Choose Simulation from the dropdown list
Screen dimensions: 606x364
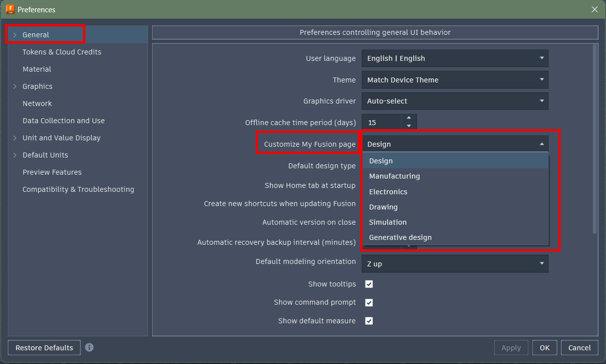[455, 222]
